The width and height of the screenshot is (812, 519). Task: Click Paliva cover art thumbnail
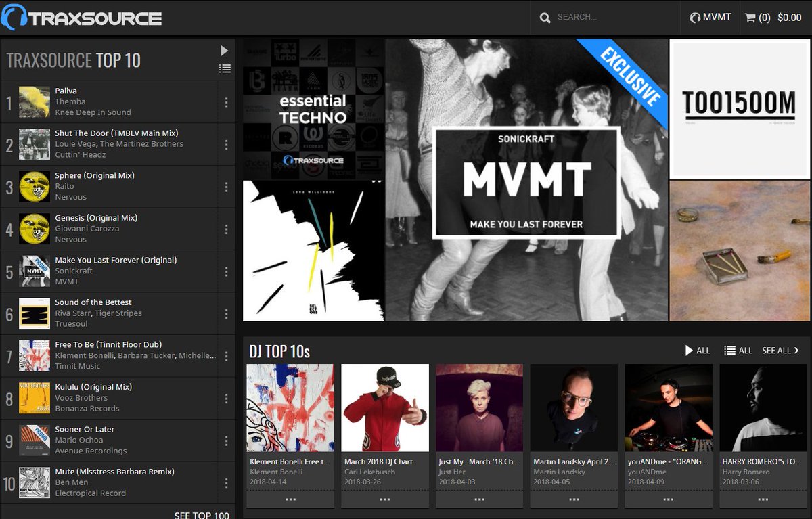(x=35, y=102)
